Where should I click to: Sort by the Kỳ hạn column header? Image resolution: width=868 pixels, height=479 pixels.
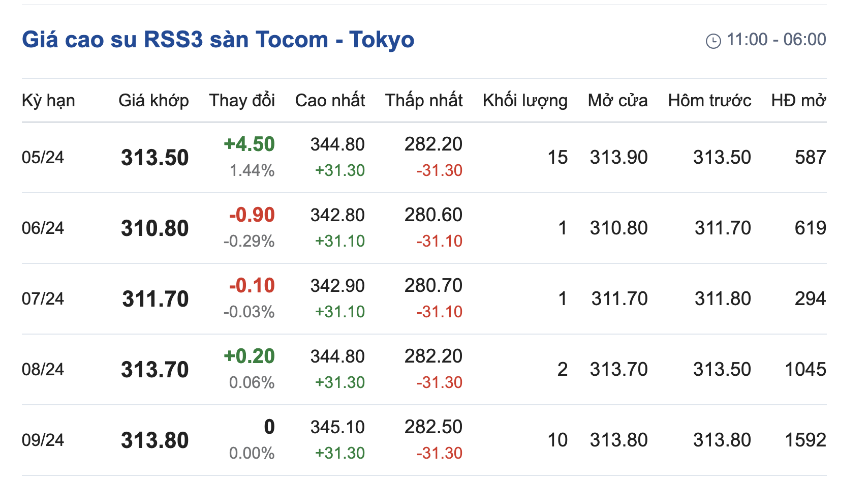48,101
